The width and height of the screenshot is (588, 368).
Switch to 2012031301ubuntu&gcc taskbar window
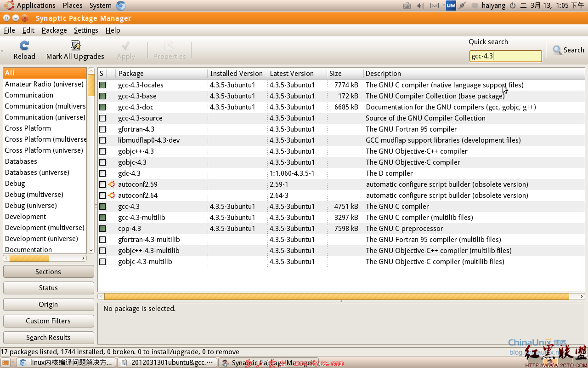[x=167, y=362]
